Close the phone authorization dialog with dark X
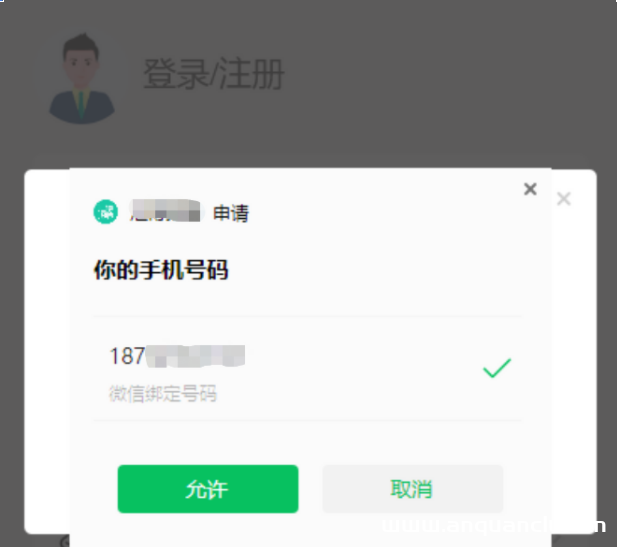This screenshot has height=547, width=617. [530, 189]
